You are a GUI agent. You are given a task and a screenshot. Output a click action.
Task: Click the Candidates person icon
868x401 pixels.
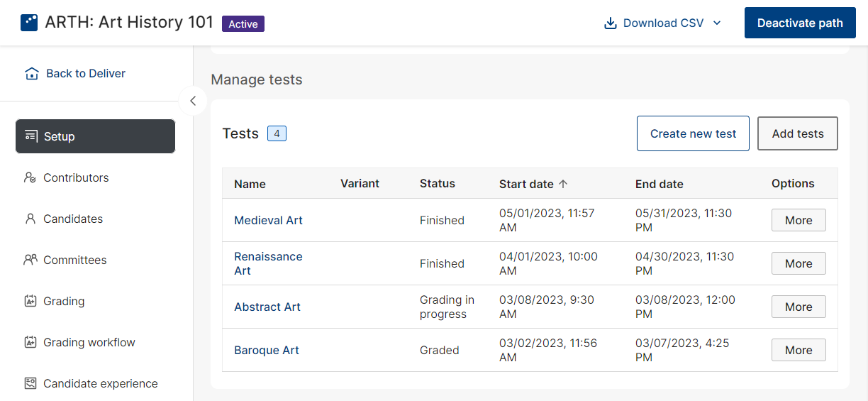30,219
